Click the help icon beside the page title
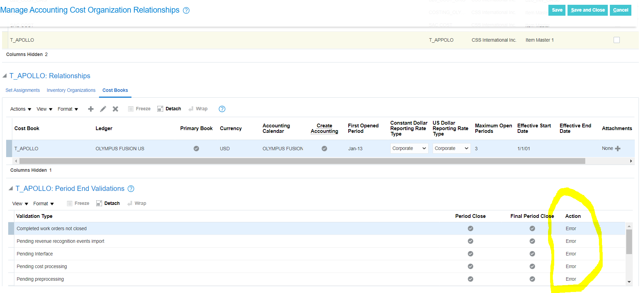The width and height of the screenshot is (644, 293). pos(186,11)
